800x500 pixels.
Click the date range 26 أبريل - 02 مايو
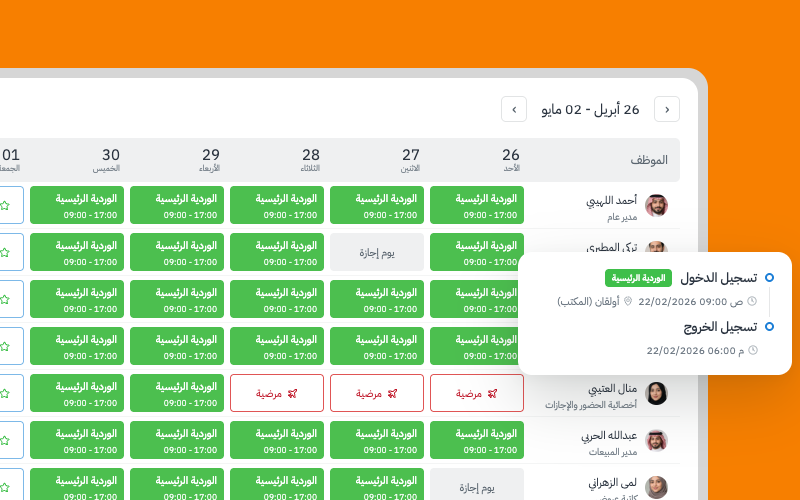[x=590, y=109]
